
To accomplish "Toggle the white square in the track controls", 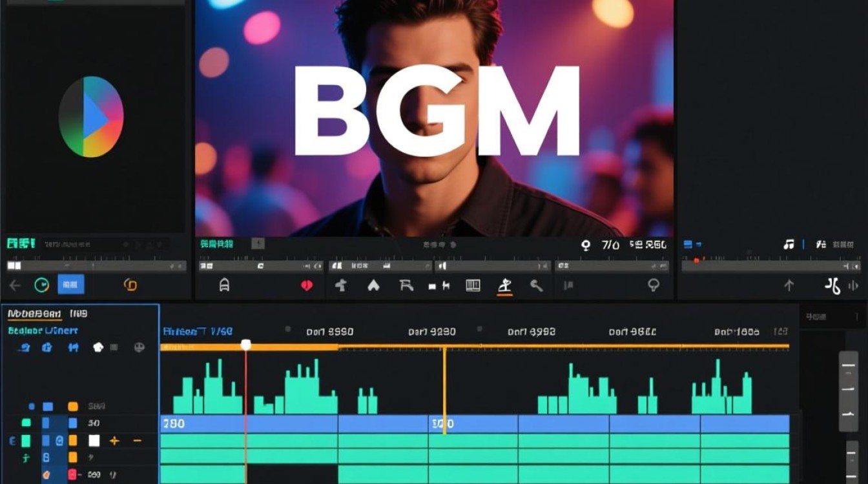I will [94, 441].
